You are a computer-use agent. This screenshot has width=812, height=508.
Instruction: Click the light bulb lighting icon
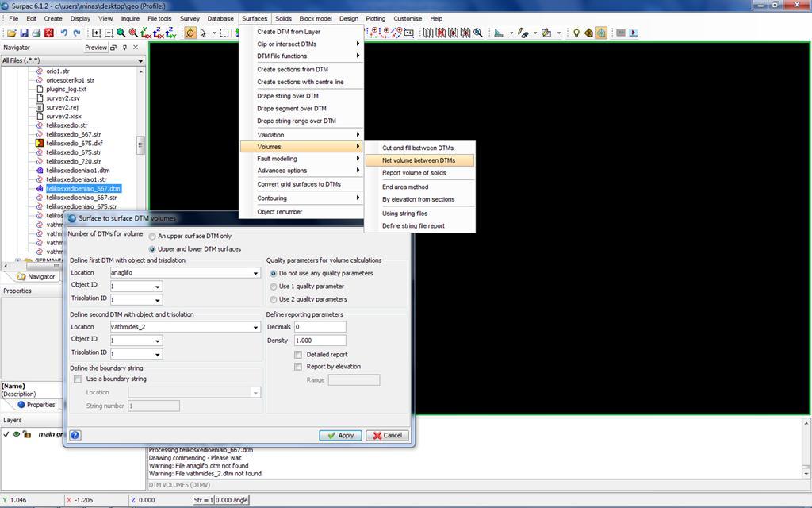[576, 33]
